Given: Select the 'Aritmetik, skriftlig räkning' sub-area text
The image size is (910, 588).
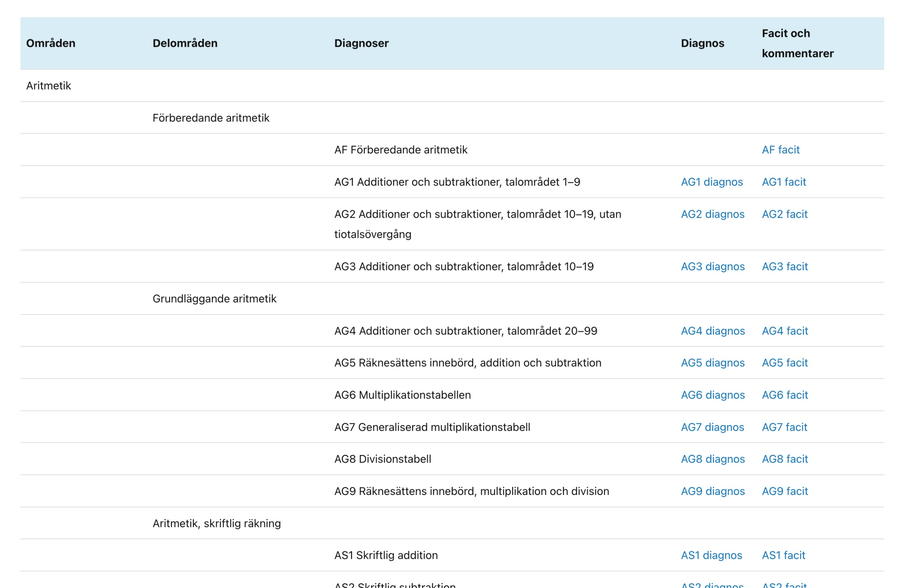Looking at the screenshot, I should click(x=217, y=523).
